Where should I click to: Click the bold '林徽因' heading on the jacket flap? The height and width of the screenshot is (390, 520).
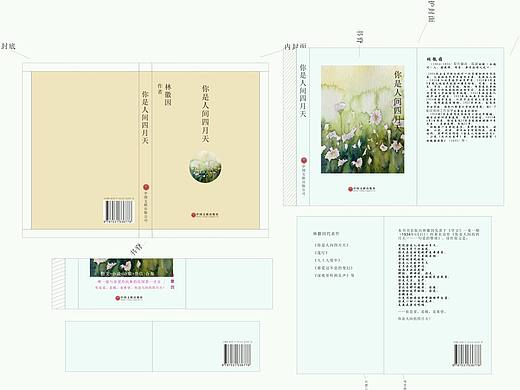pos(434,59)
